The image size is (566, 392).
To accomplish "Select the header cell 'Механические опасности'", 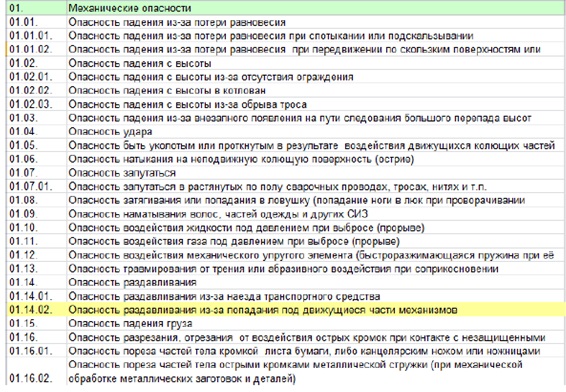I will click(x=316, y=8).
